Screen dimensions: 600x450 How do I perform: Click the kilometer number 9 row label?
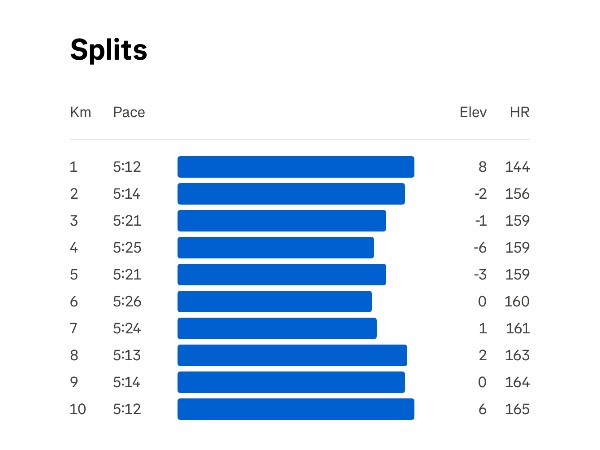tap(74, 382)
